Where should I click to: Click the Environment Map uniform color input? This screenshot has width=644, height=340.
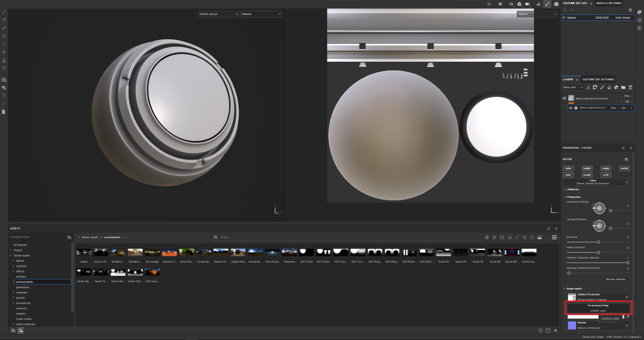point(597,308)
